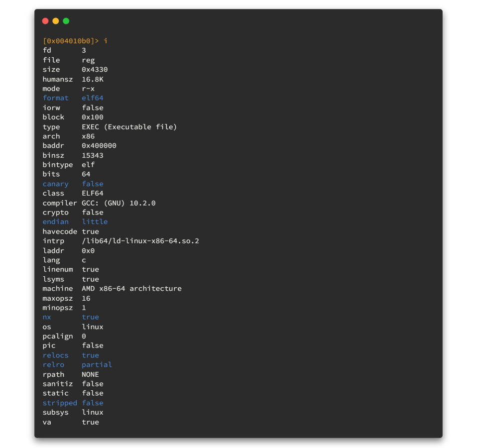Click the rpath NONE value
Screen dimensions: 477x448
[90, 374]
